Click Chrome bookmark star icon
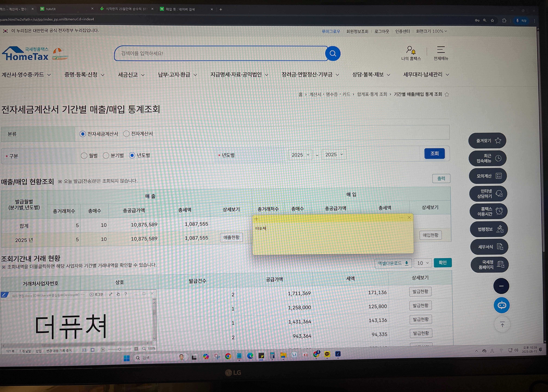The width and height of the screenshot is (548, 392). pyautogui.click(x=492, y=21)
